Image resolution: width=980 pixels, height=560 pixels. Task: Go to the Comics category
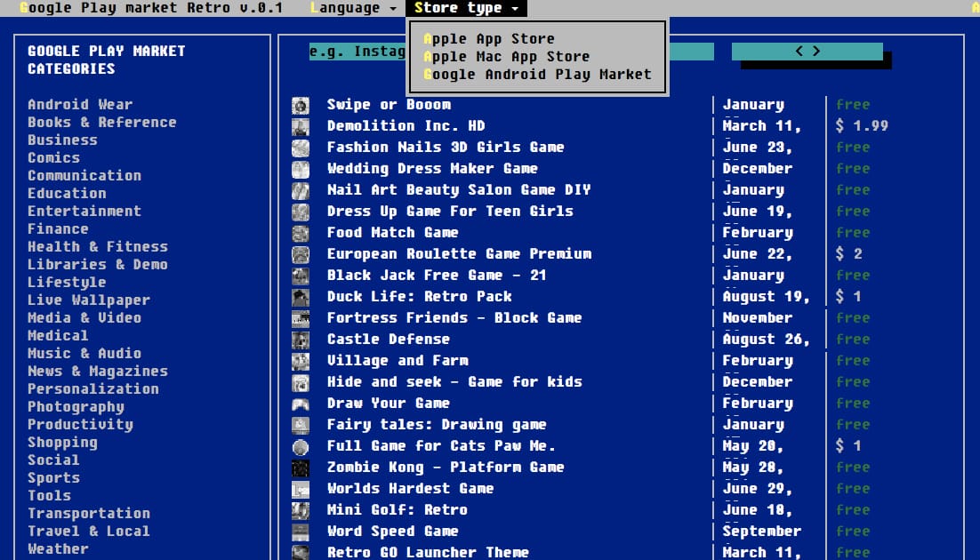53,158
